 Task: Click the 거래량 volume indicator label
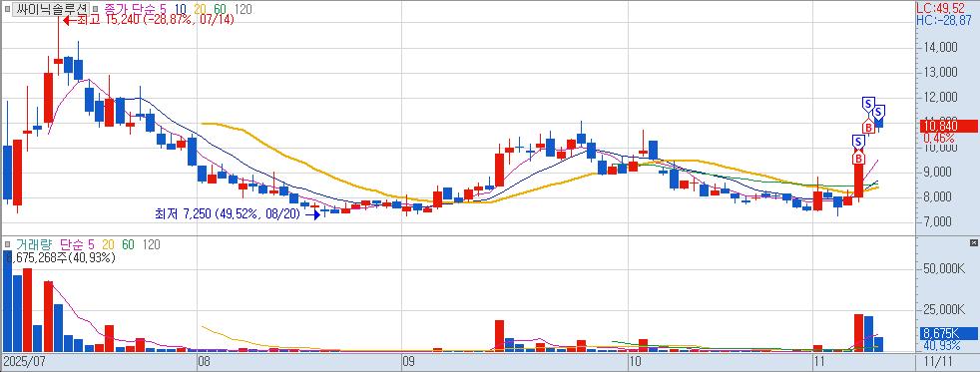pyautogui.click(x=34, y=244)
